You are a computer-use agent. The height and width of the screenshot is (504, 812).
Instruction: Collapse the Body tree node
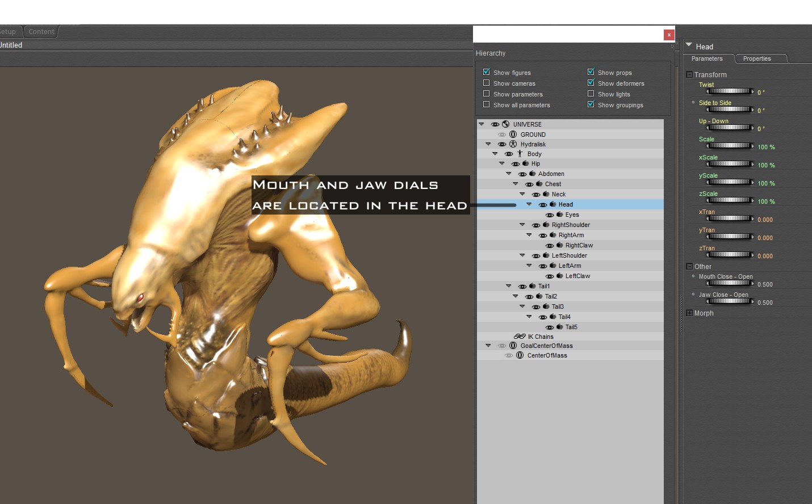click(495, 153)
